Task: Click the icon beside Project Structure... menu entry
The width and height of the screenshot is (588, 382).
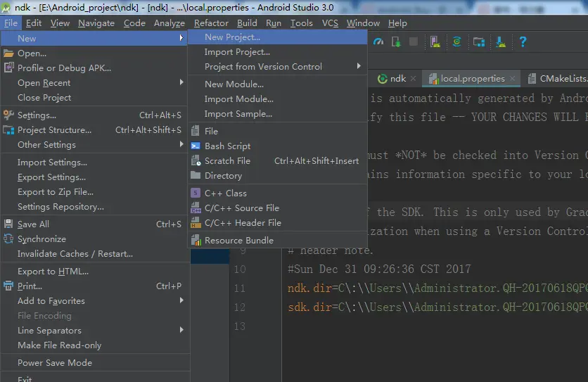Action: click(x=8, y=130)
